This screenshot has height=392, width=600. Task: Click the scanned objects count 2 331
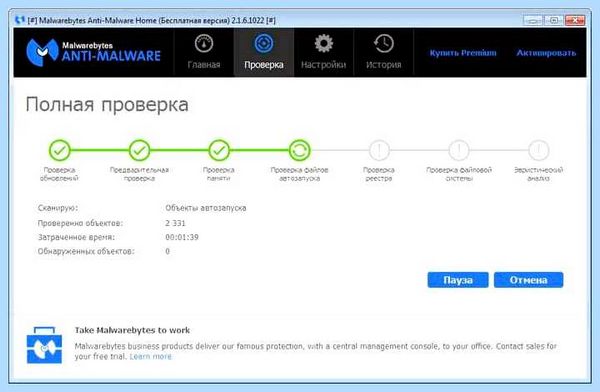[x=175, y=223]
